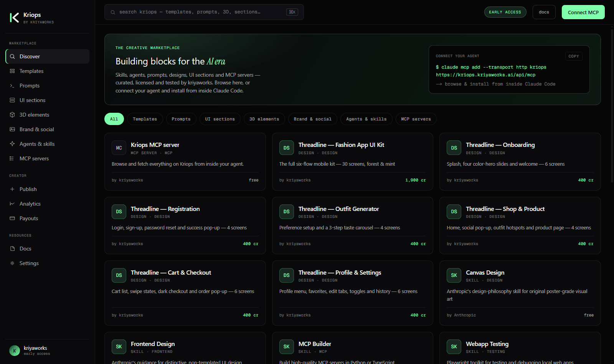Image resolution: width=614 pixels, height=364 pixels.
Task: Click the EARLY ACCESS badge
Action: coord(505,12)
